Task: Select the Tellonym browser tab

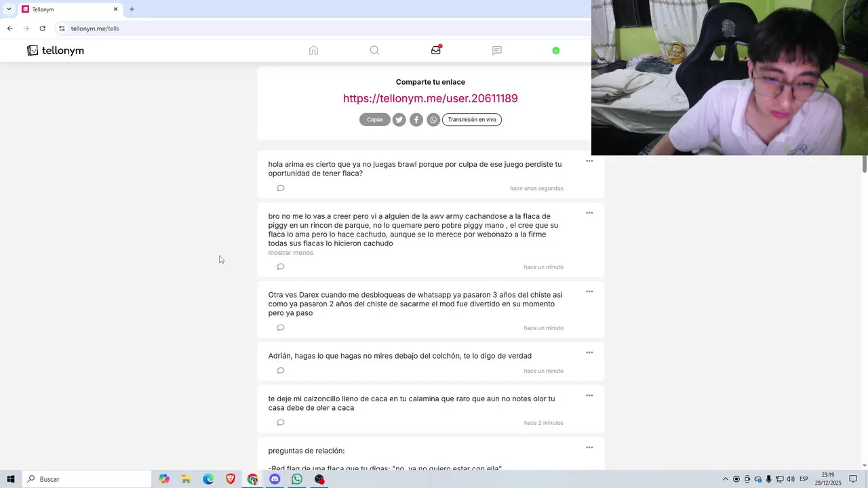Action: pyautogui.click(x=68, y=9)
